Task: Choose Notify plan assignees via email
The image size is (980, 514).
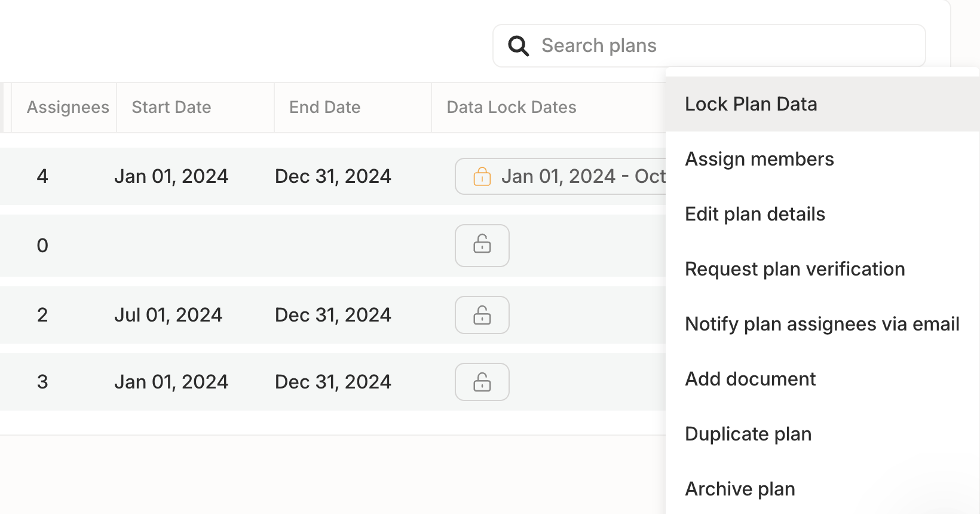Action: (x=823, y=324)
